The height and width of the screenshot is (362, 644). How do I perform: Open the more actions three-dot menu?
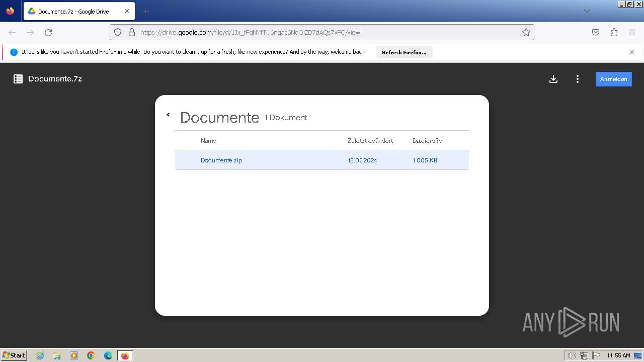pos(578,79)
